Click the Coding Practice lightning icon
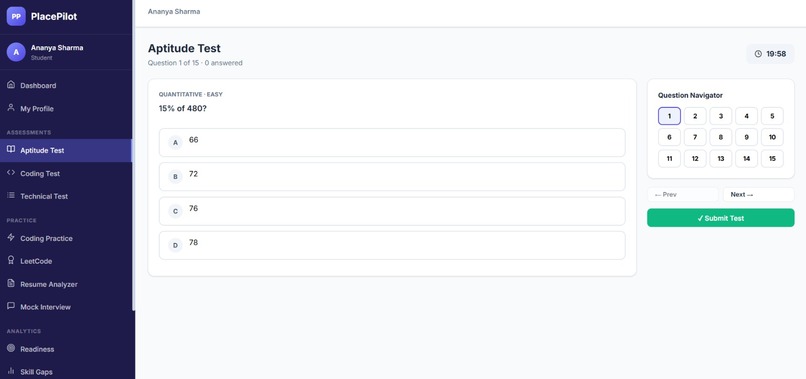The image size is (806, 379). (11, 238)
